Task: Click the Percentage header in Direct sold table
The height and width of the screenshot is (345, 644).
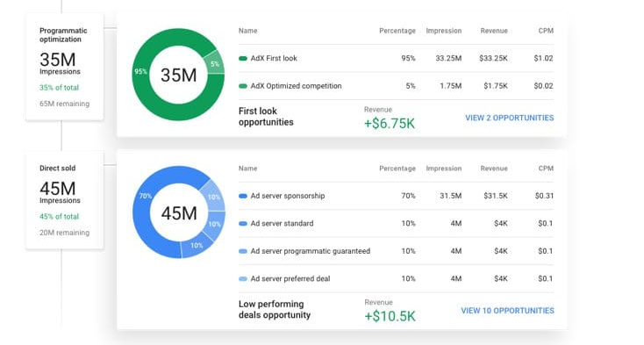Action: point(397,169)
